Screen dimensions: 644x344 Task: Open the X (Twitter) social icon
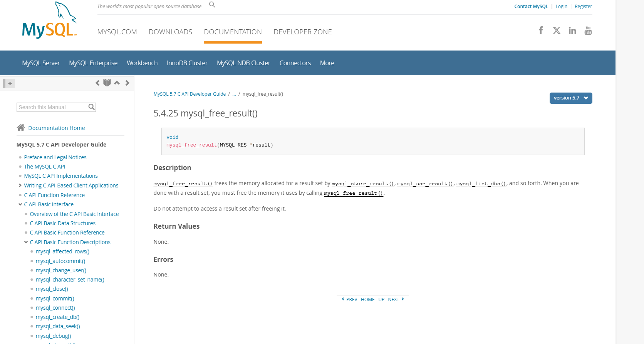[x=557, y=30]
